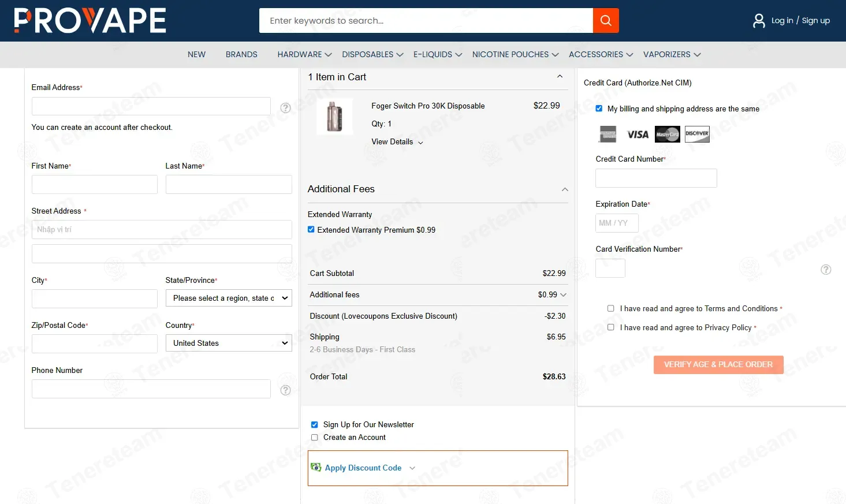The image size is (846, 504).
Task: Open the HARDWARE menu dropdown
Action: tap(304, 54)
